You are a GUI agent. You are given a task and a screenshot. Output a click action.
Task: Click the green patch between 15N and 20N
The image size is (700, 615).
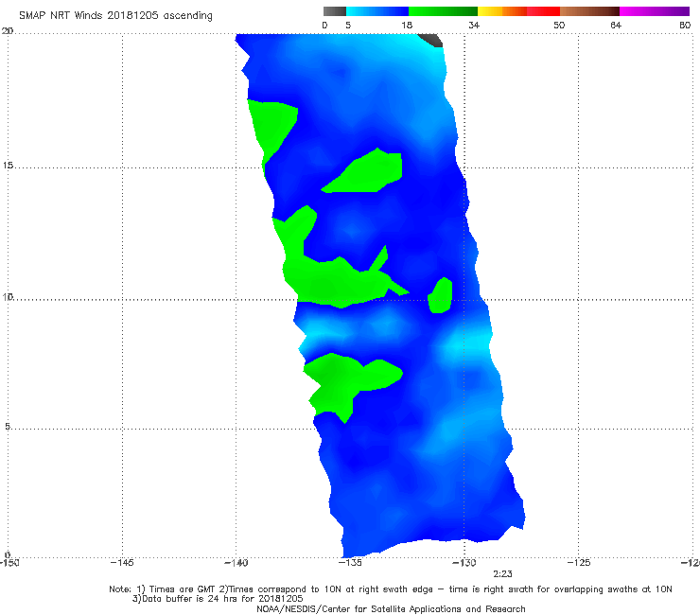click(271, 134)
